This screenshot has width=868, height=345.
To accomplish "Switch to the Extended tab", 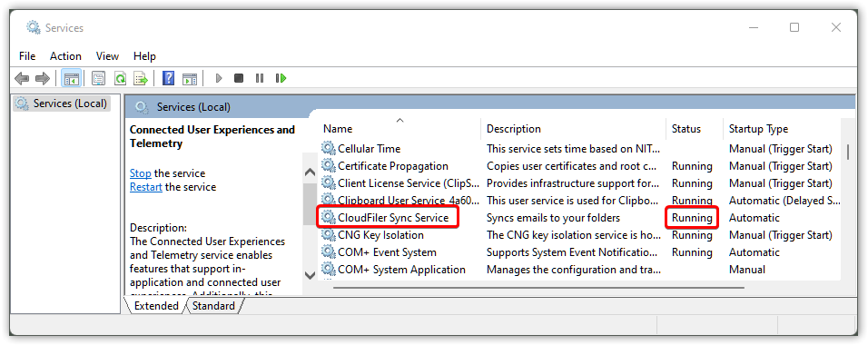I will pos(156,306).
